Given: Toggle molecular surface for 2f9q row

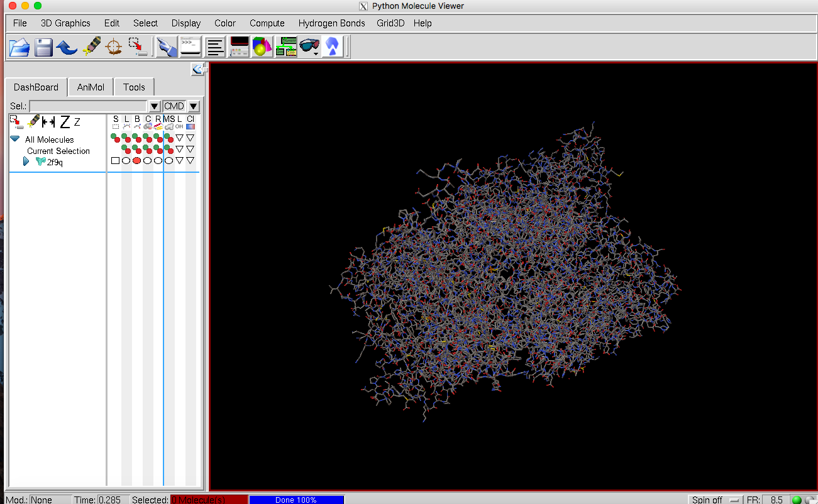Looking at the screenshot, I should (x=169, y=161).
